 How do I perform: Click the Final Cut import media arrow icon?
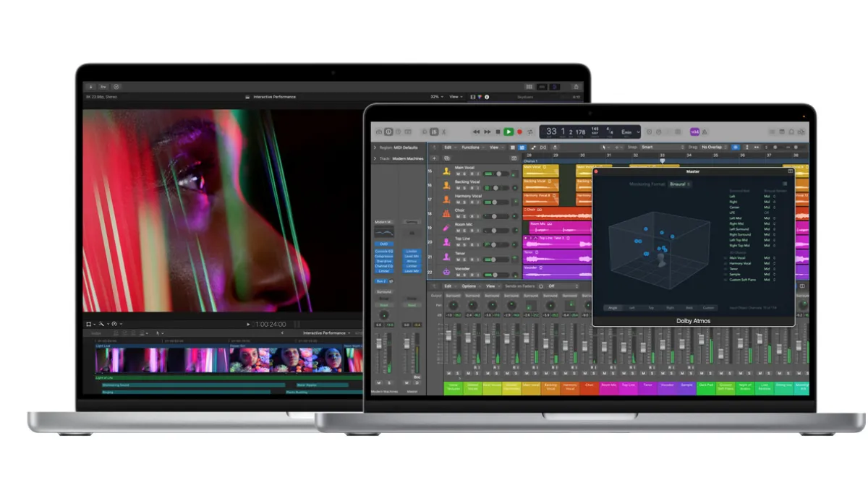click(x=90, y=86)
